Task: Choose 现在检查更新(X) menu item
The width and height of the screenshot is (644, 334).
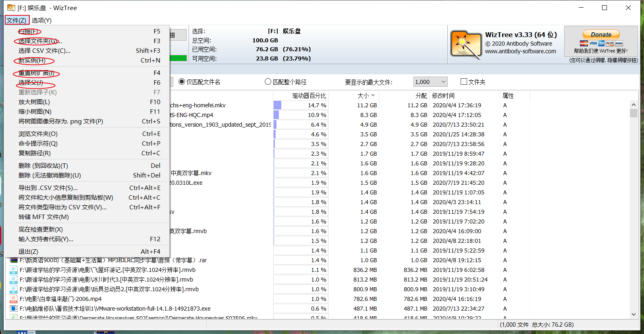Action: pyautogui.click(x=87, y=230)
